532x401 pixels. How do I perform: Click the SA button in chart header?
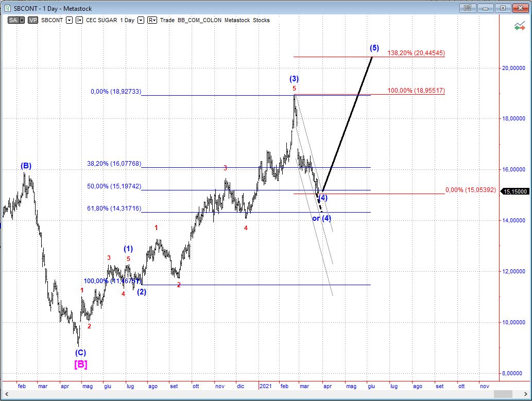13,20
